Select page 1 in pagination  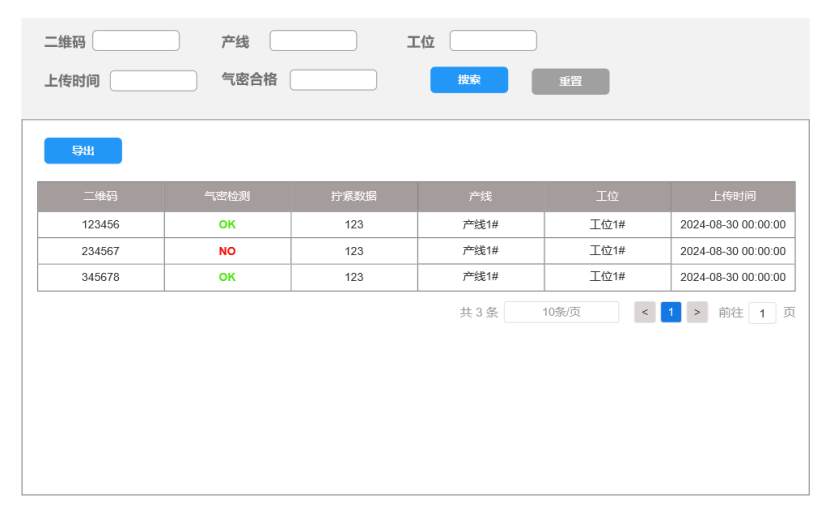[671, 312]
